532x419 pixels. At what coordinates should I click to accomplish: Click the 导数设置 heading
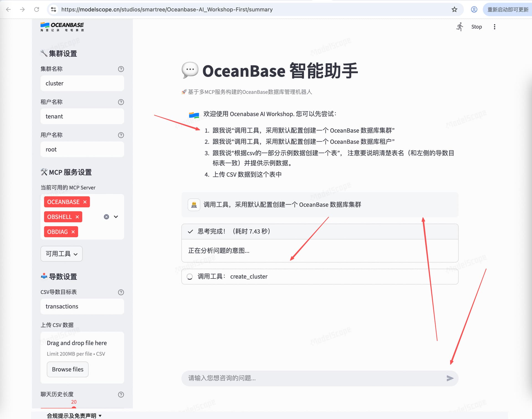[59, 277]
